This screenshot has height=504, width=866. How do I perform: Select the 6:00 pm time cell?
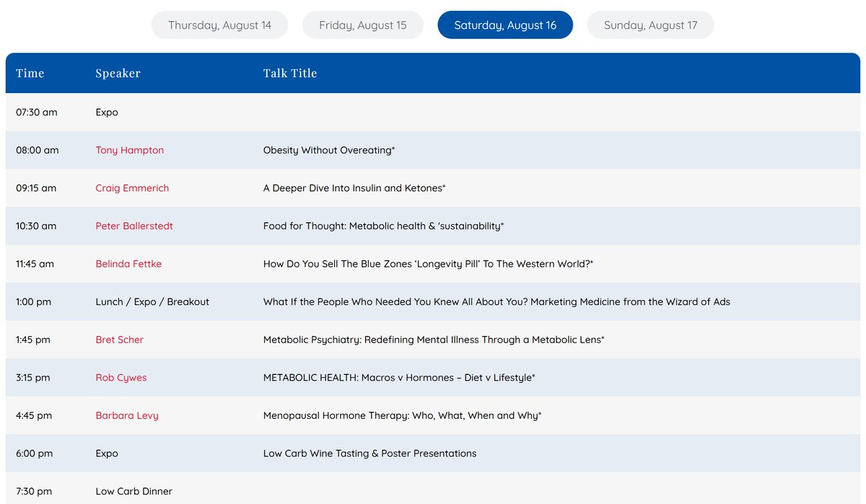pyautogui.click(x=35, y=454)
